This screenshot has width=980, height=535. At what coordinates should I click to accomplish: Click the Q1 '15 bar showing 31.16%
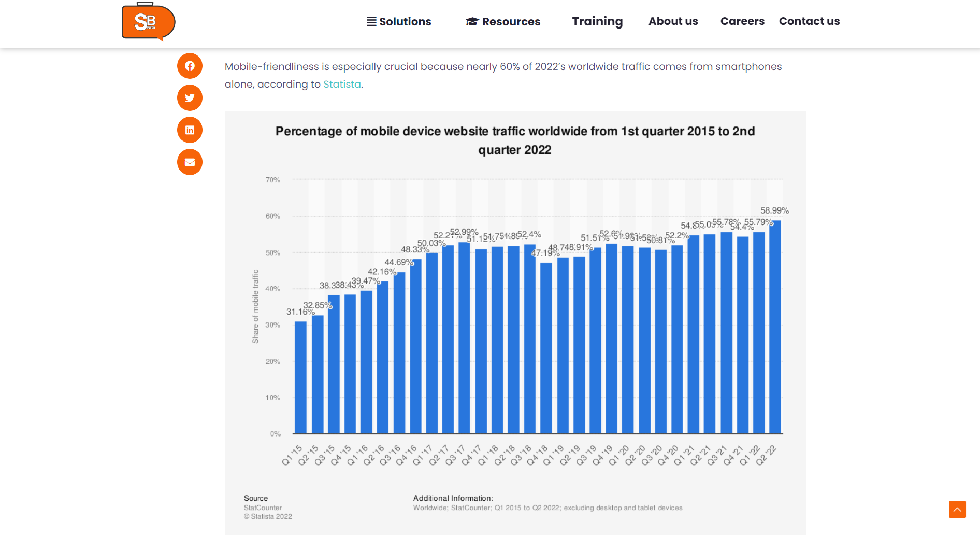300,377
